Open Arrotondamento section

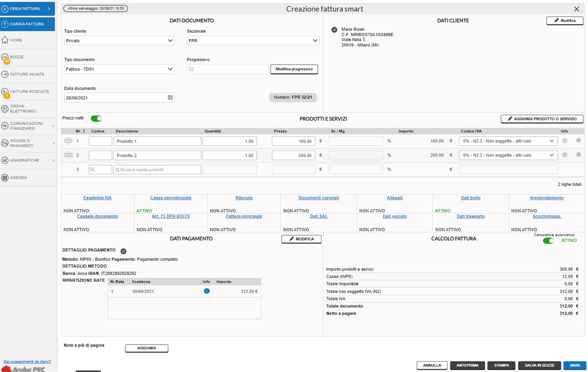[x=547, y=198]
